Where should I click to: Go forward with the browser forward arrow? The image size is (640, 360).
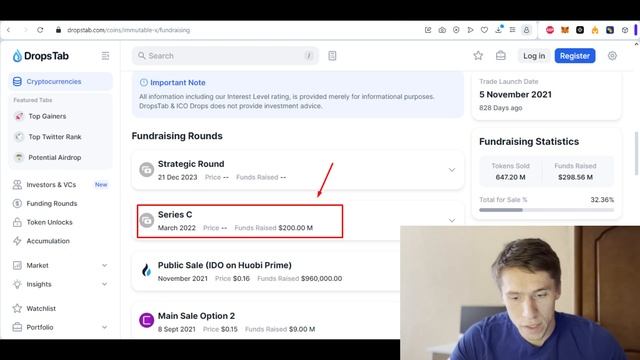(25, 30)
